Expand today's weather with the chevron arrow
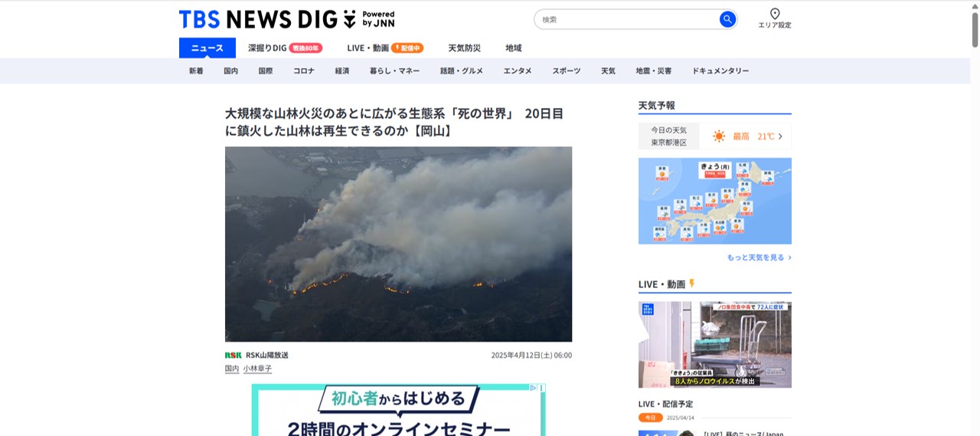 [780, 136]
